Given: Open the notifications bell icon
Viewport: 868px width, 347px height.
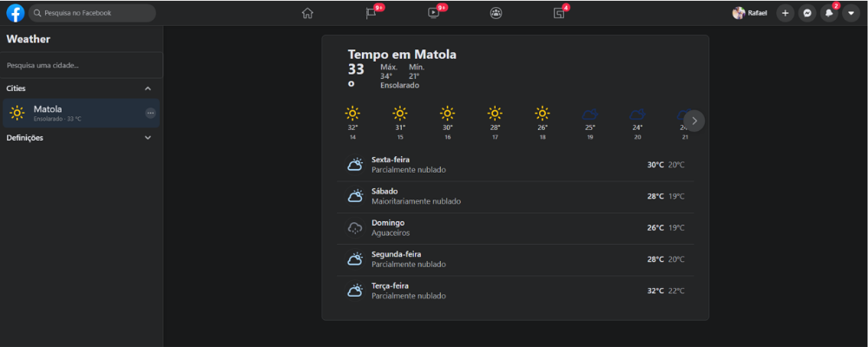Looking at the screenshot, I should pos(829,13).
